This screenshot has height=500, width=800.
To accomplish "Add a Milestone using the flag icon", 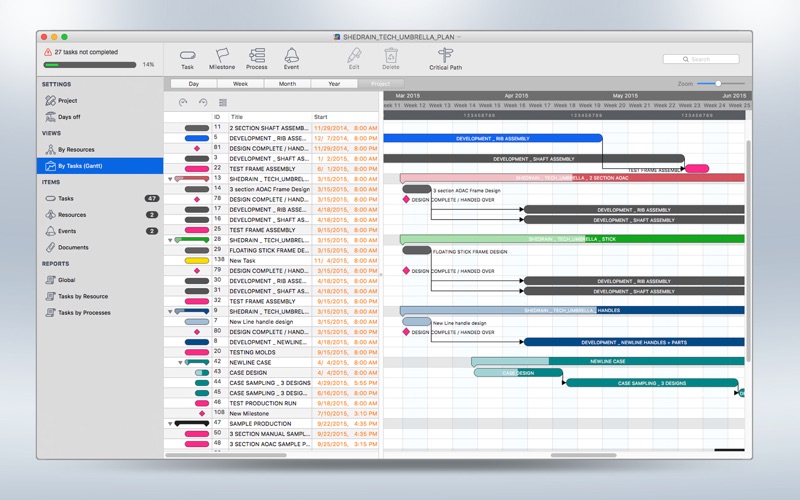I will 222,59.
